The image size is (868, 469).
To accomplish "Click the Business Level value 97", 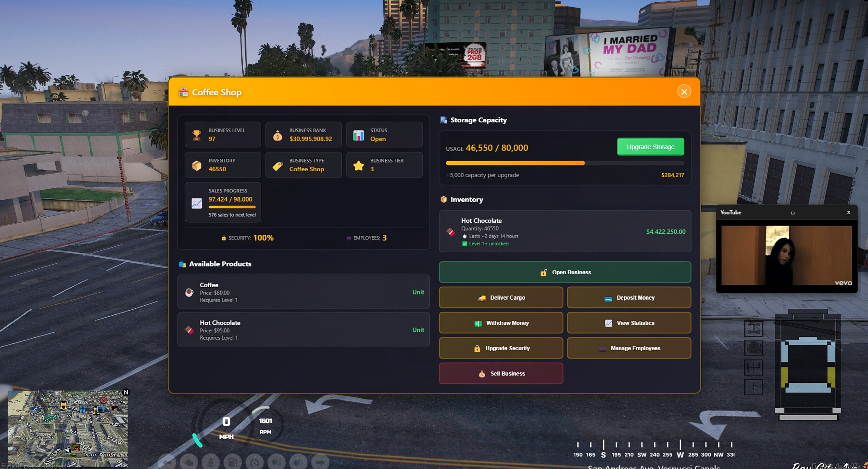I will pyautogui.click(x=212, y=139).
